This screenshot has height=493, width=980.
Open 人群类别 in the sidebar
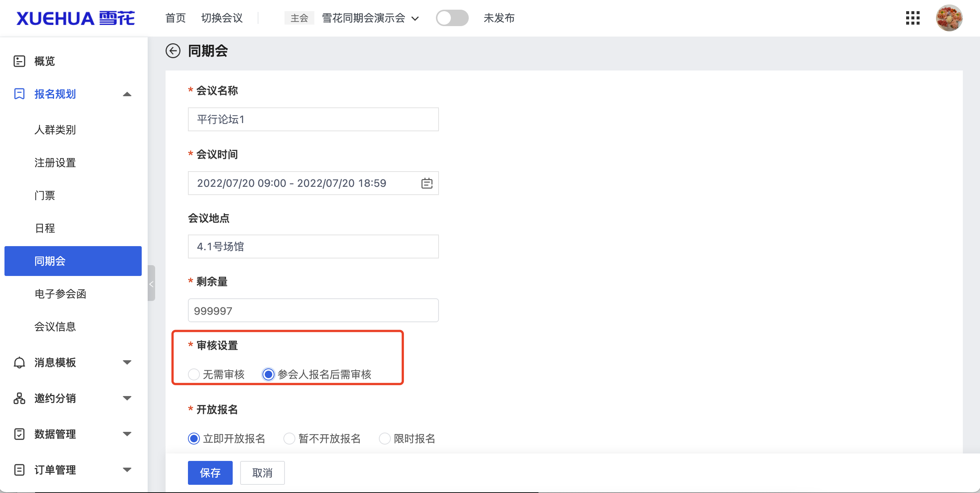(x=55, y=130)
